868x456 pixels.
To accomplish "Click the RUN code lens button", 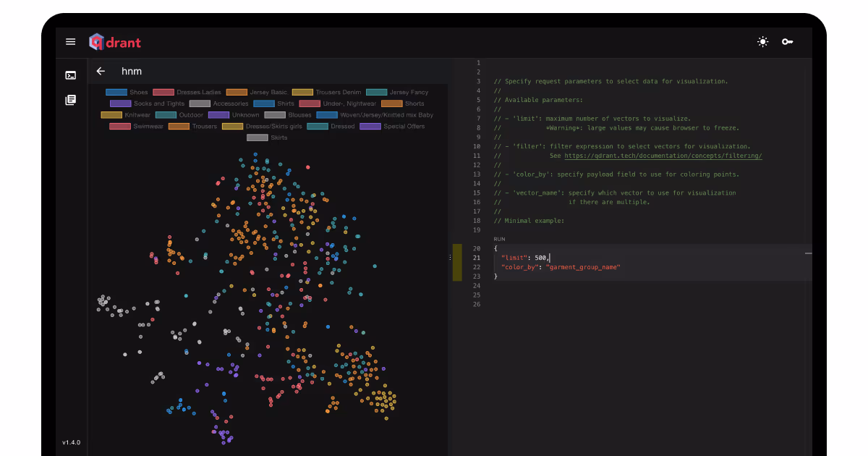I will point(500,239).
